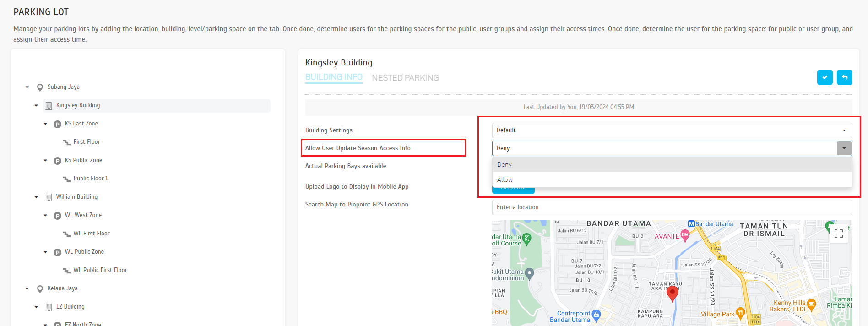Open the Building Info tab
The height and width of the screenshot is (326, 868).
[334, 77]
